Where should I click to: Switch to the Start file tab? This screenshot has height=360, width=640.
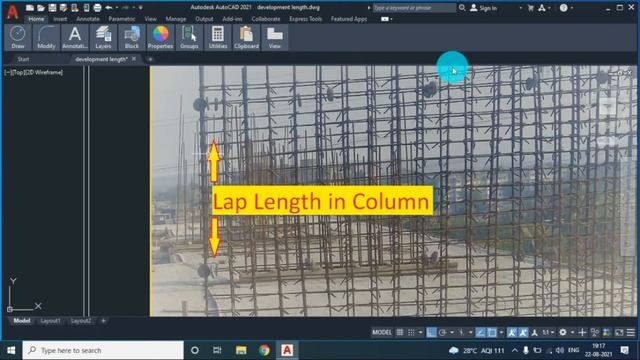[x=23, y=59]
